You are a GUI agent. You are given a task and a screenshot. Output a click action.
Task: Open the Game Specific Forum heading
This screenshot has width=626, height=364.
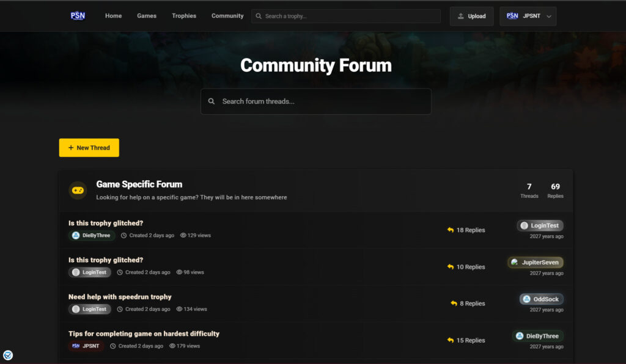pos(139,184)
